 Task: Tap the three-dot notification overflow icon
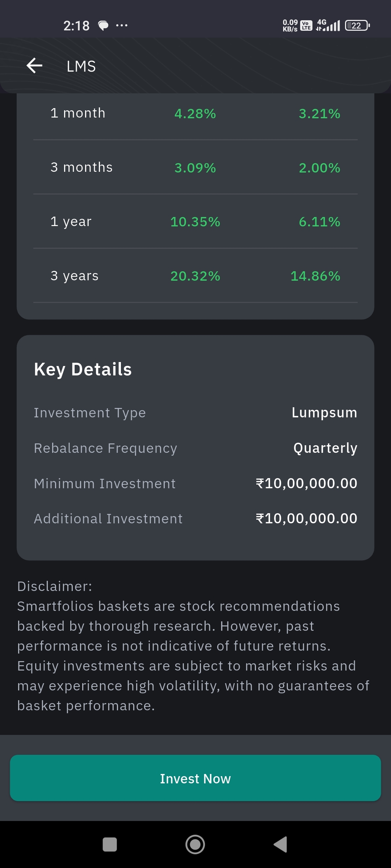point(122,25)
